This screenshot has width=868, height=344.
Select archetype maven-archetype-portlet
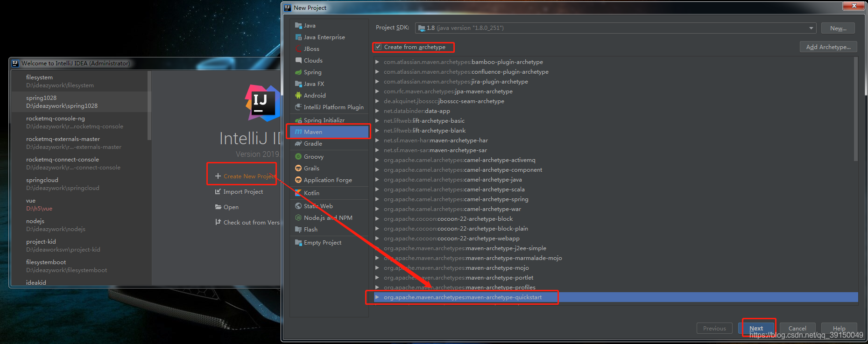click(x=459, y=278)
